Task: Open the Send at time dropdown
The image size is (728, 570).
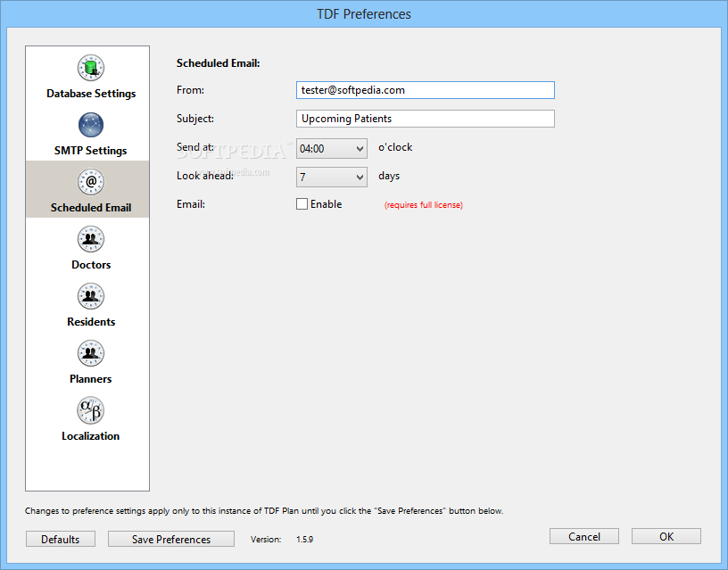Action: (332, 149)
